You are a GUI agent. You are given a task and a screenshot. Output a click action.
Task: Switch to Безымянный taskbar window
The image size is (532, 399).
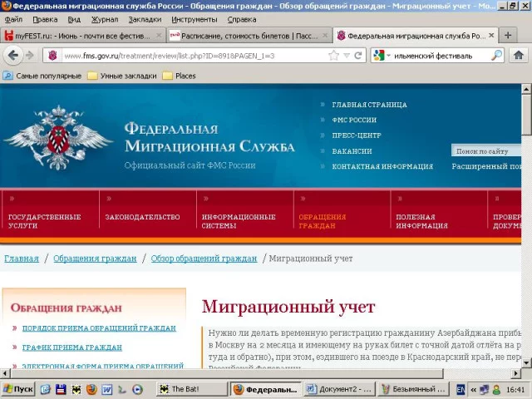[x=414, y=389]
